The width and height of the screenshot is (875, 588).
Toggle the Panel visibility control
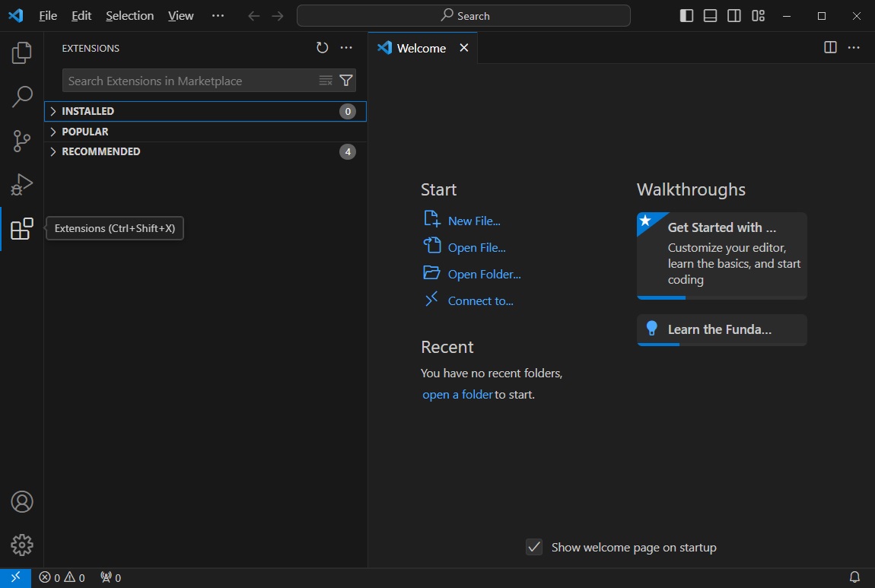709,15
